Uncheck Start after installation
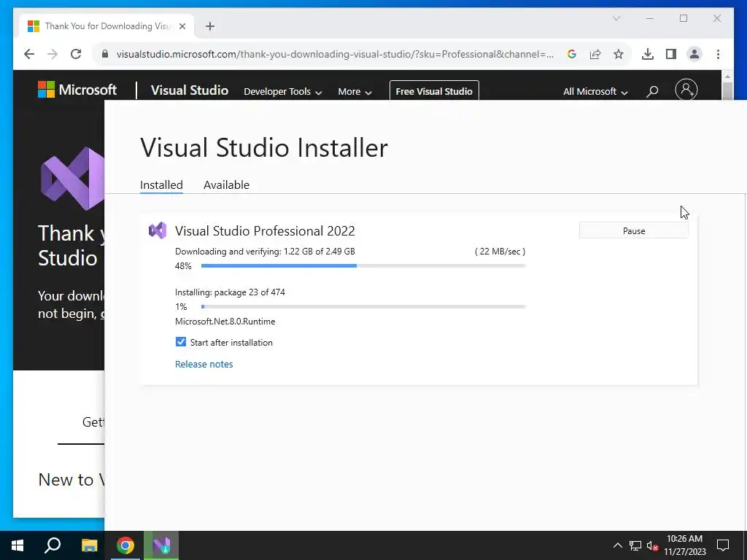747x560 pixels. [181, 342]
